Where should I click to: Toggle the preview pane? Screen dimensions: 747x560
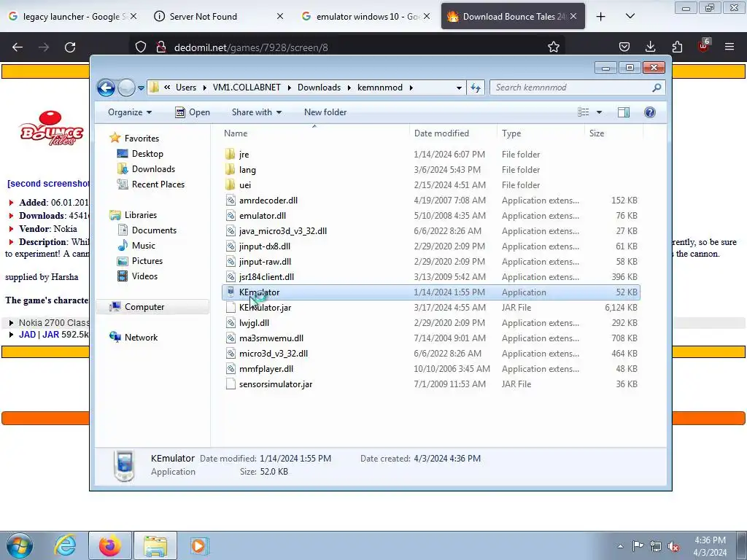click(623, 112)
